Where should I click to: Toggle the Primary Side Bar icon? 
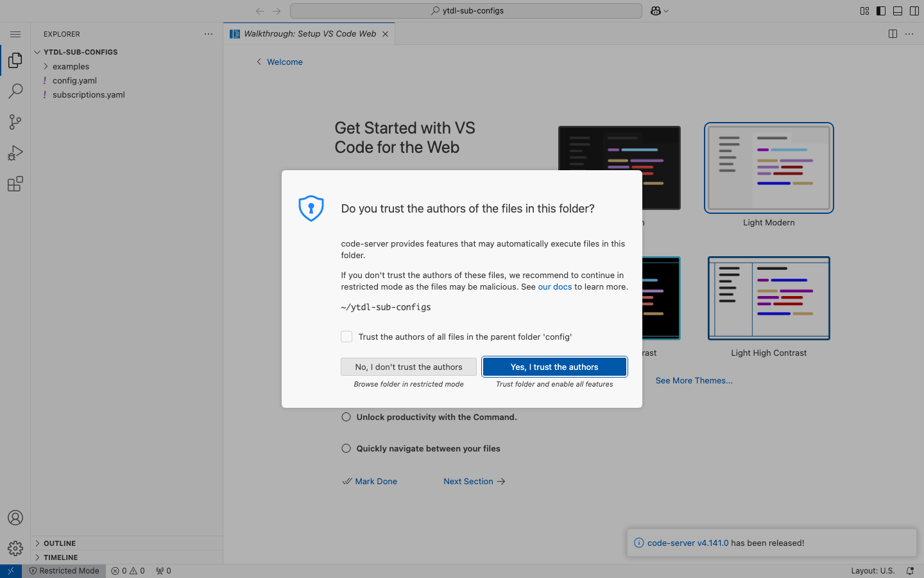(881, 11)
